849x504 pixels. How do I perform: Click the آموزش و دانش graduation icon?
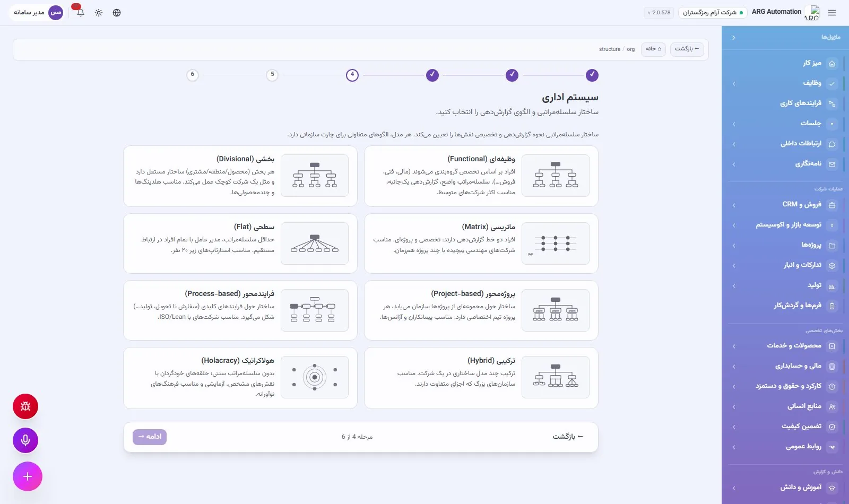pos(832,488)
